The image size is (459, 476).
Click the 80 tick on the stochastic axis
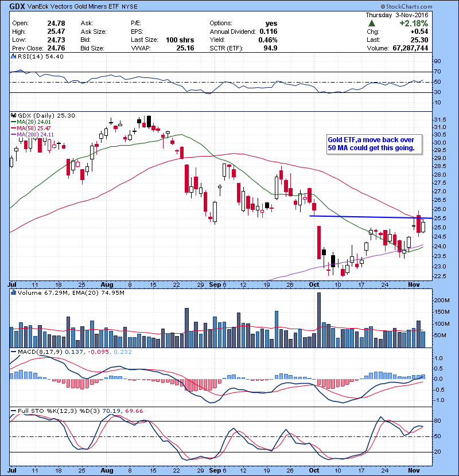437,421
